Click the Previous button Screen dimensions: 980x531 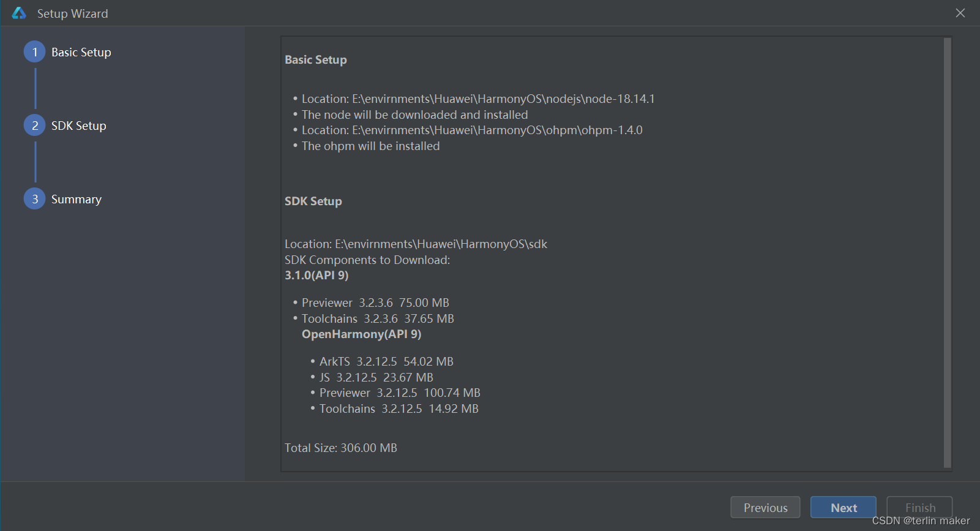coord(765,507)
